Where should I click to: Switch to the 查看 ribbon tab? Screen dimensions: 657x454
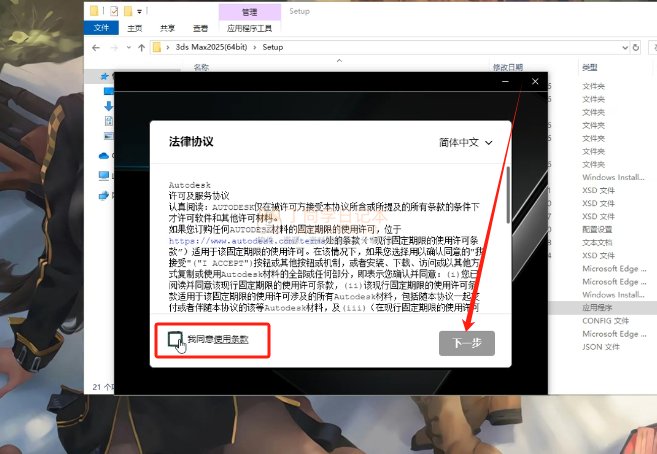pos(200,28)
